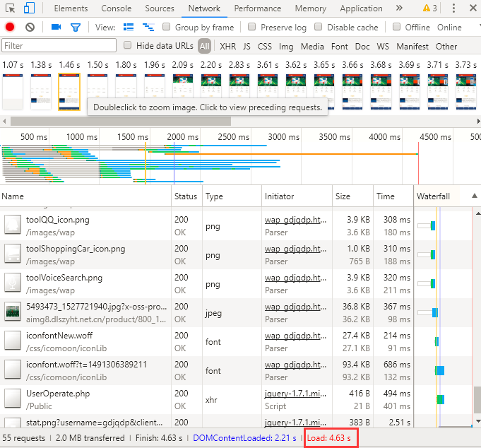This screenshot has width=481, height=448.
Task: Select the toolVoiceSearch.png request
Action: coord(64,278)
